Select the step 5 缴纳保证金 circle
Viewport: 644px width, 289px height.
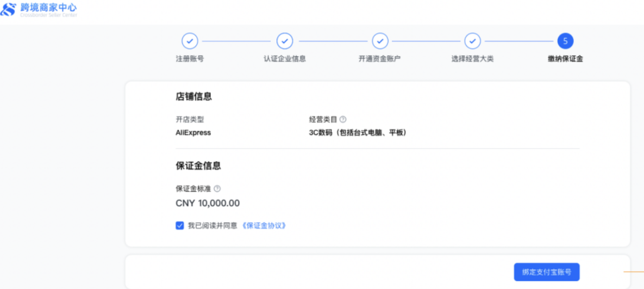[x=565, y=41]
